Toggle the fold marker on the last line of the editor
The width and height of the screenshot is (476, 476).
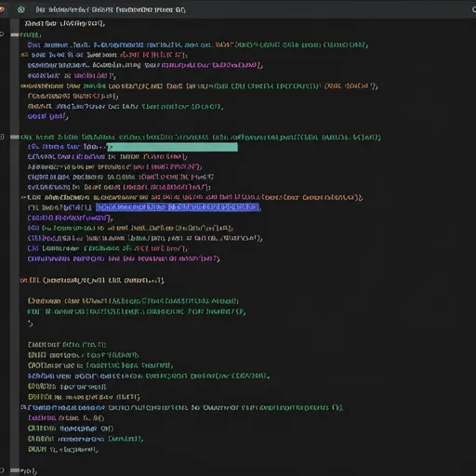point(15,470)
